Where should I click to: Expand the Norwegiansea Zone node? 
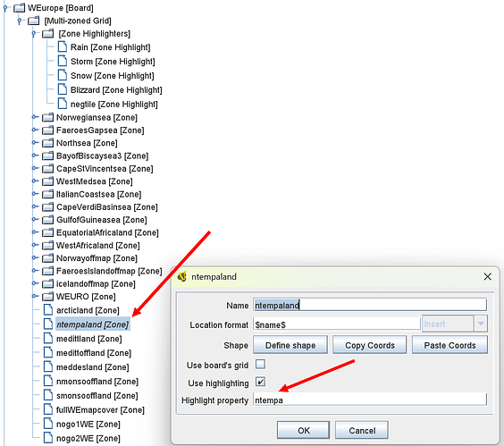pos(35,117)
